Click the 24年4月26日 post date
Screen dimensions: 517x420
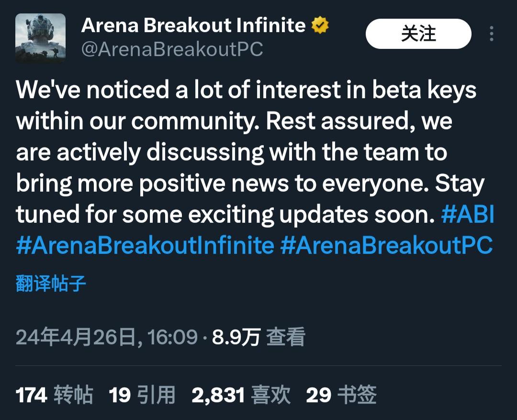point(76,337)
